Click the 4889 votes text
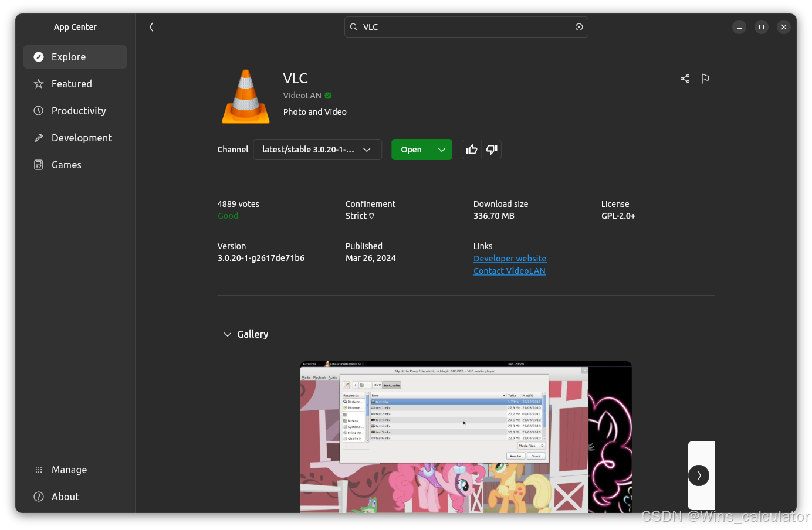 point(238,204)
